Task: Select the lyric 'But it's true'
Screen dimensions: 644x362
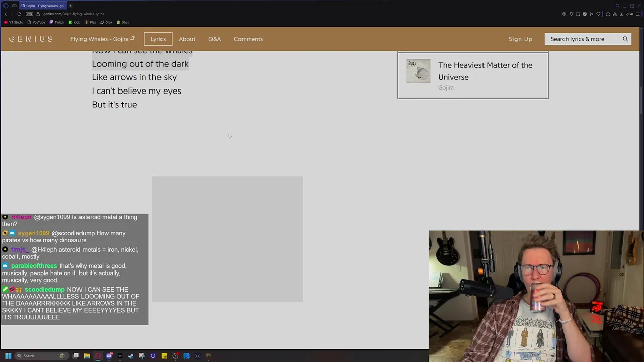Action: click(114, 105)
